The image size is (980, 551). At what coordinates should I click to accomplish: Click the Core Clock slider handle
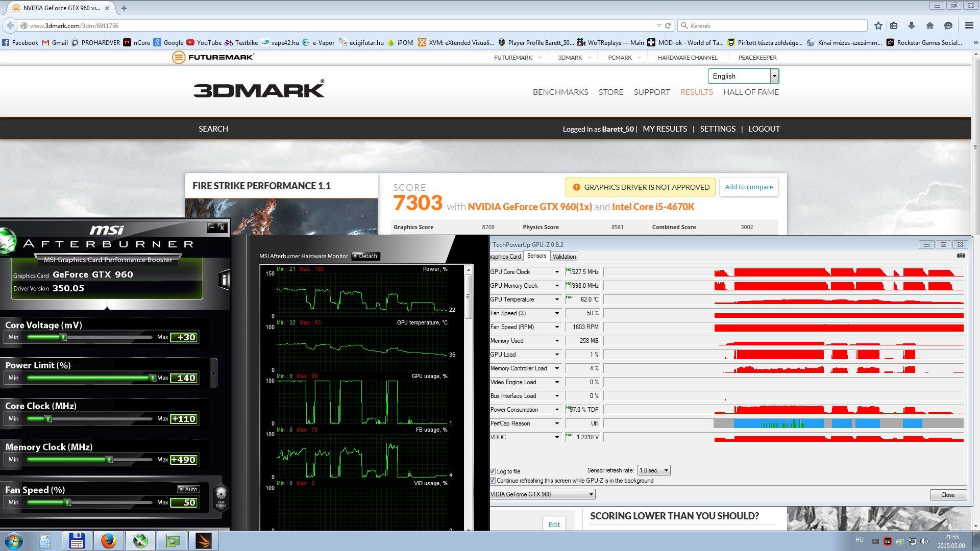(x=48, y=419)
